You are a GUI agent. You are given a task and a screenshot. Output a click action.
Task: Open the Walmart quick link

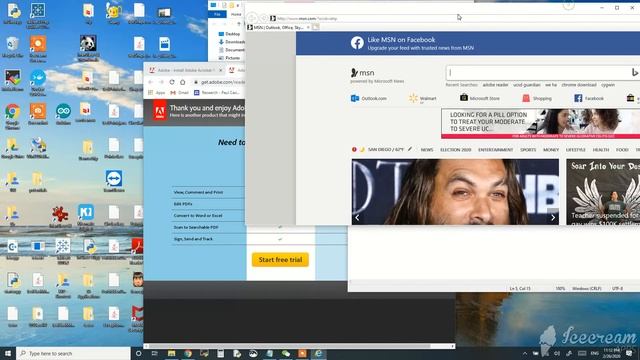pos(423,98)
